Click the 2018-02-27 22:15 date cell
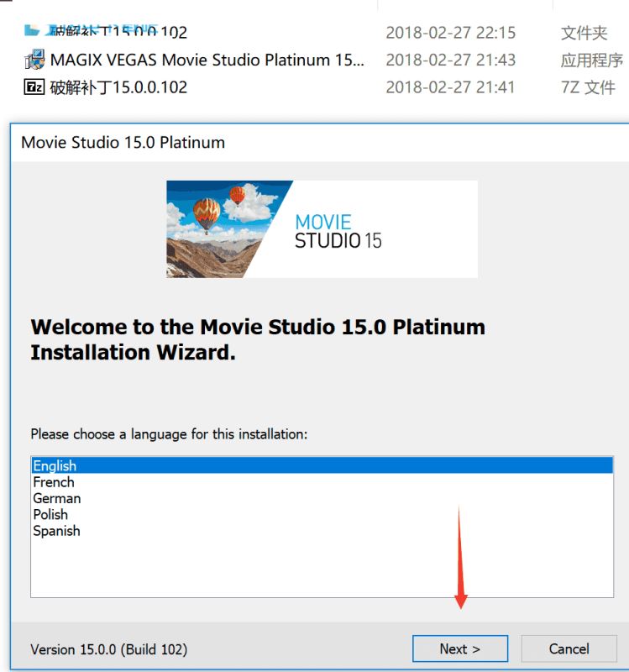Image resolution: width=629 pixels, height=672 pixels. [450, 33]
